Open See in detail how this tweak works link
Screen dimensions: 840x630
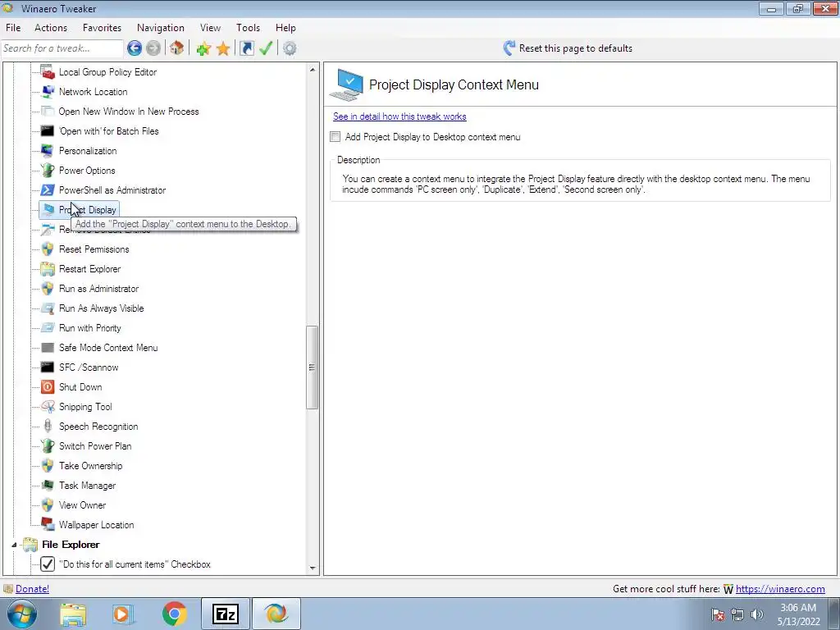coord(399,116)
